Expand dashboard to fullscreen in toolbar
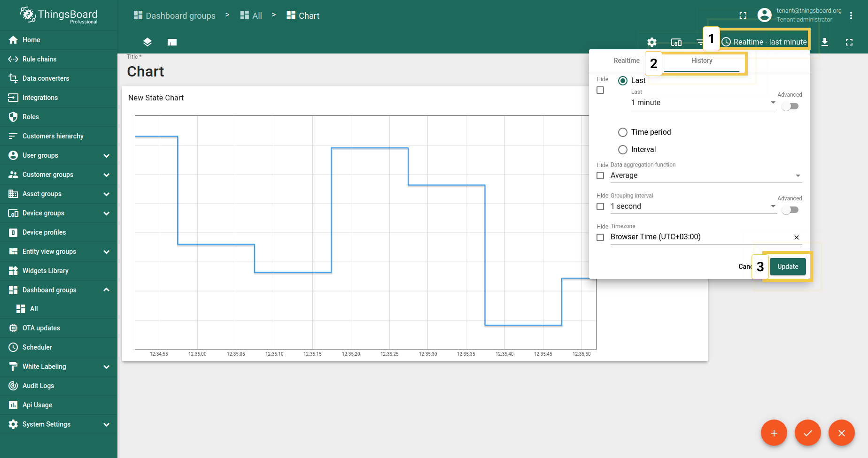Screen dimensions: 868x458 [849, 42]
